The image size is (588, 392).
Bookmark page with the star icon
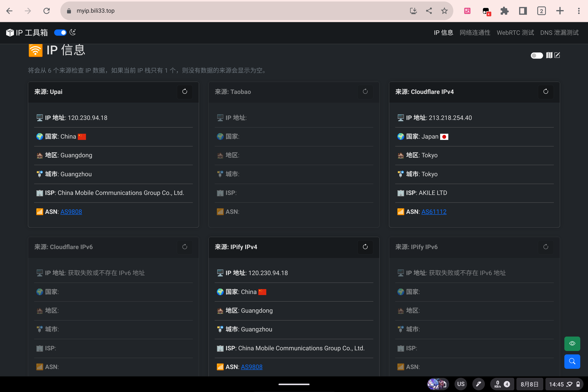tap(444, 11)
